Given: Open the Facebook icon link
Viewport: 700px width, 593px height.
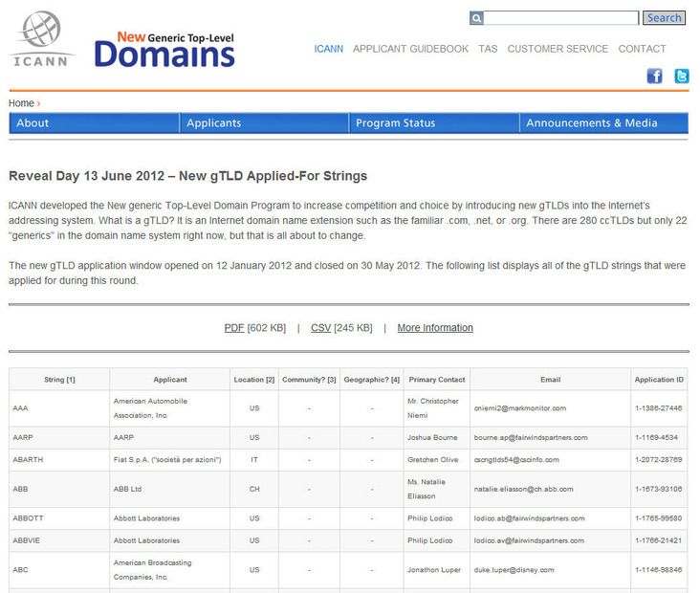Looking at the screenshot, I should 654,76.
